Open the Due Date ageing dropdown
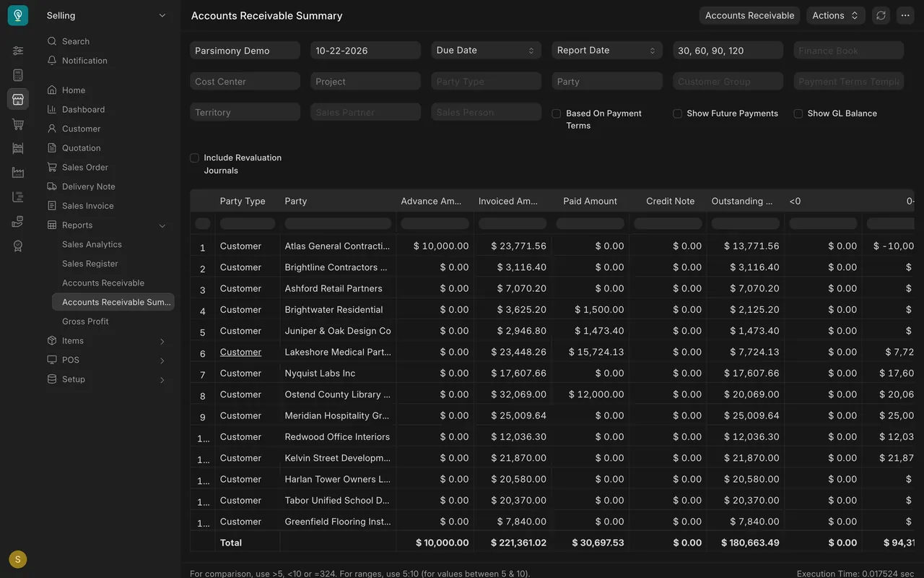The height and width of the screenshot is (578, 924). 486,51
